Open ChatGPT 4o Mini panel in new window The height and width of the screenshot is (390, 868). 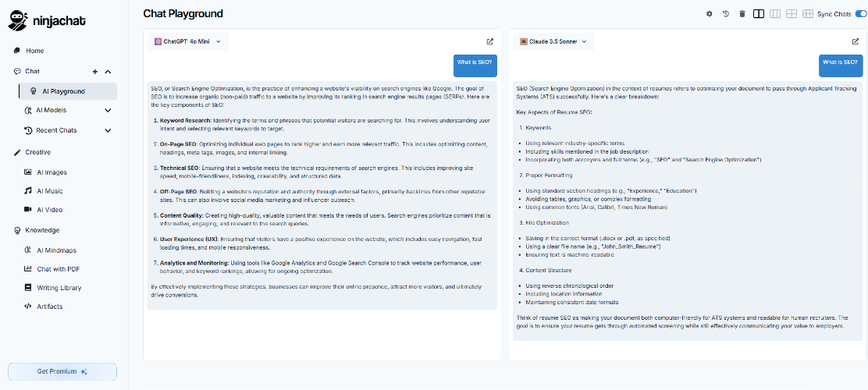pyautogui.click(x=490, y=41)
